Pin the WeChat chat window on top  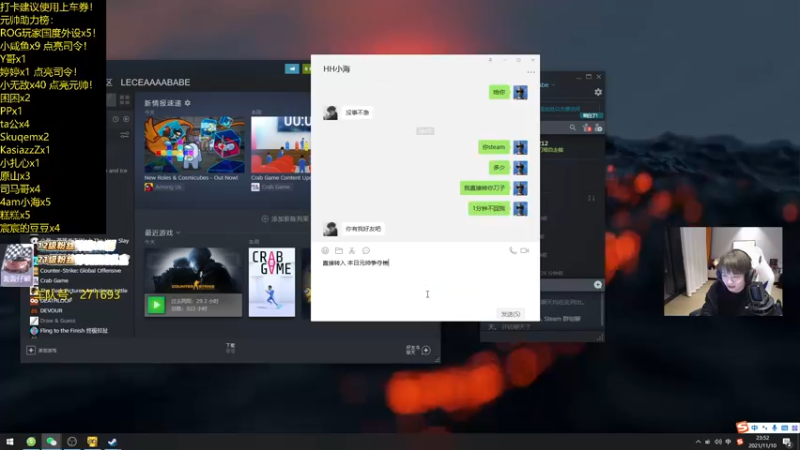pyautogui.click(x=490, y=60)
